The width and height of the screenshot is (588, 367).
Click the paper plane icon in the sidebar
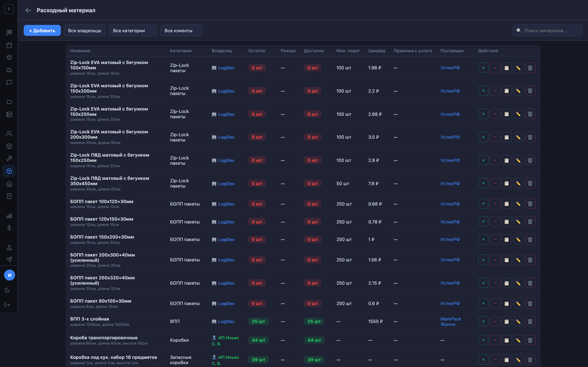click(x=9, y=260)
